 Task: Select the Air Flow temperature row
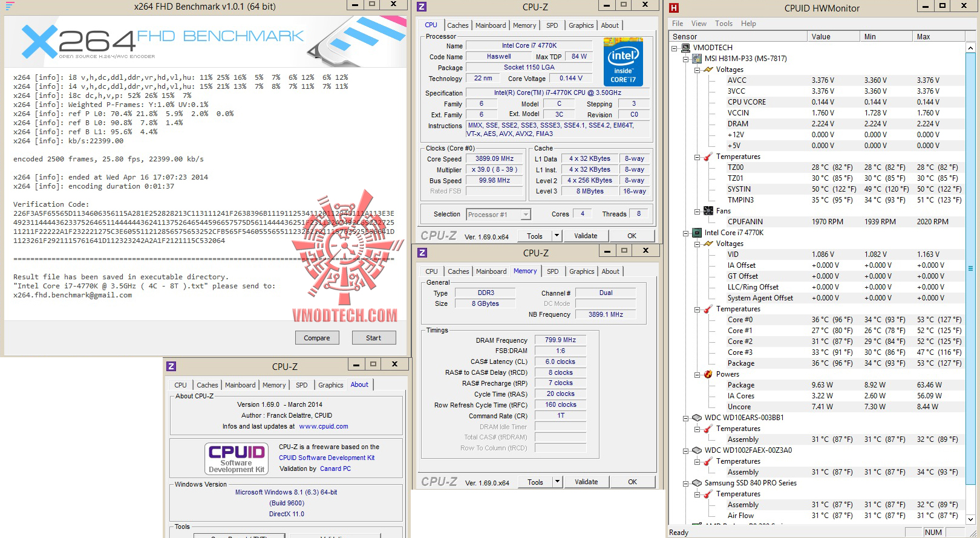point(817,516)
